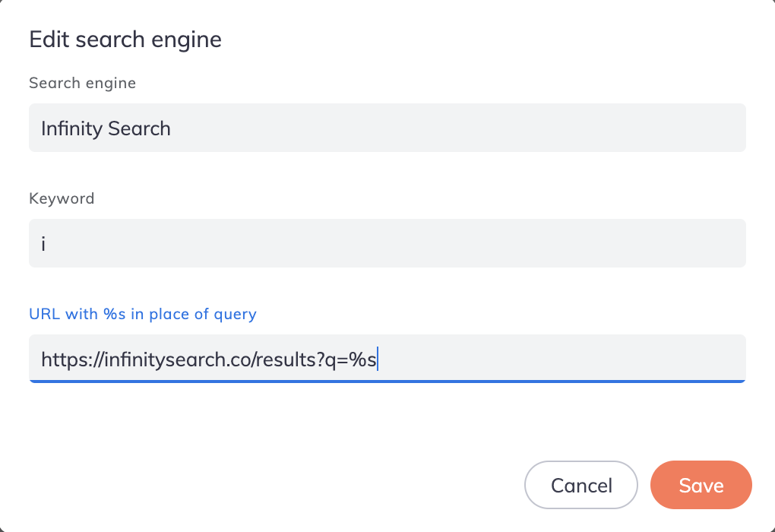Click the 'https://' part of the URL
This screenshot has width=775, height=532.
67,359
